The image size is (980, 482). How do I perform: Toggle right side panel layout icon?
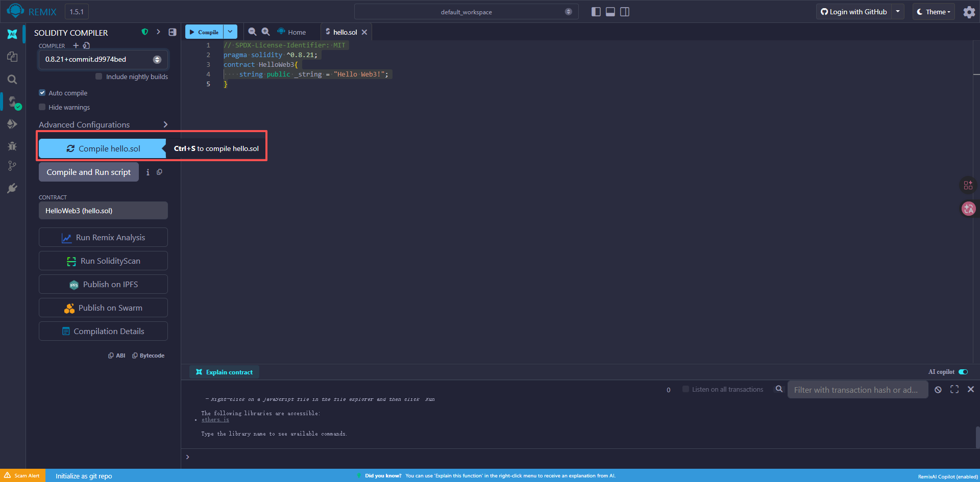click(x=625, y=12)
